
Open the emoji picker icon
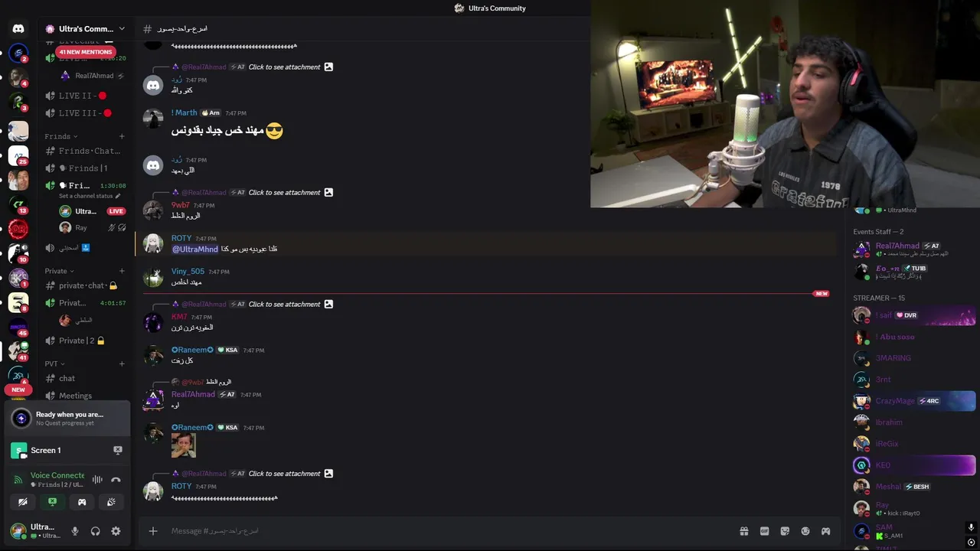tap(805, 531)
